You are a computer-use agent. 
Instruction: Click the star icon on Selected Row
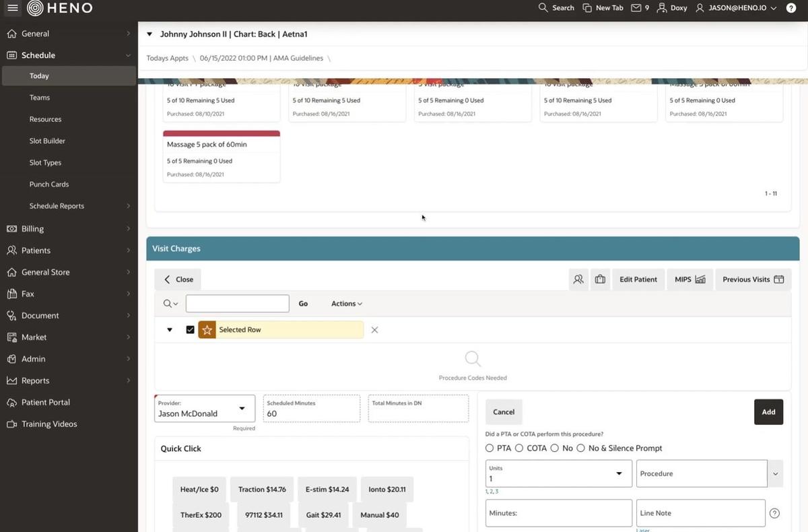point(207,330)
